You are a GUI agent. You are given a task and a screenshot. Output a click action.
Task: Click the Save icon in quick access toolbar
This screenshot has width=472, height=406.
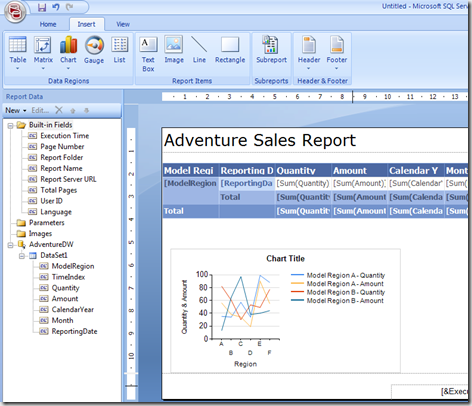pos(42,7)
